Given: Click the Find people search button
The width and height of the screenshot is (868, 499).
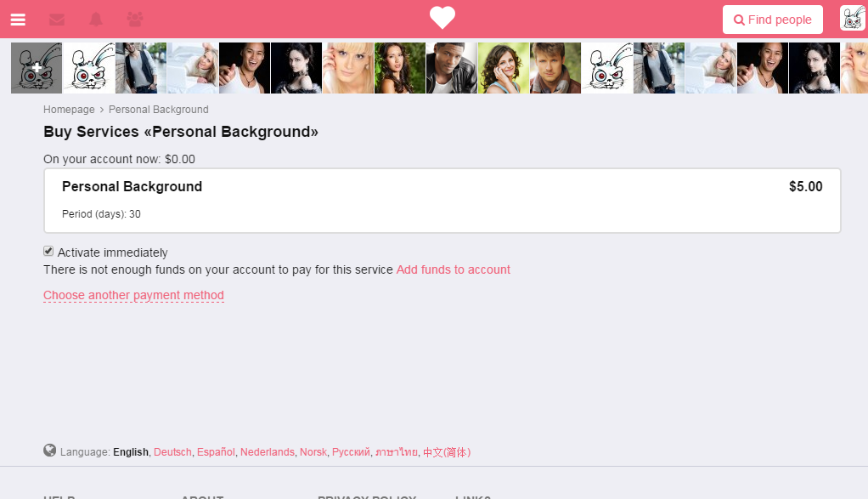Looking at the screenshot, I should (x=772, y=20).
